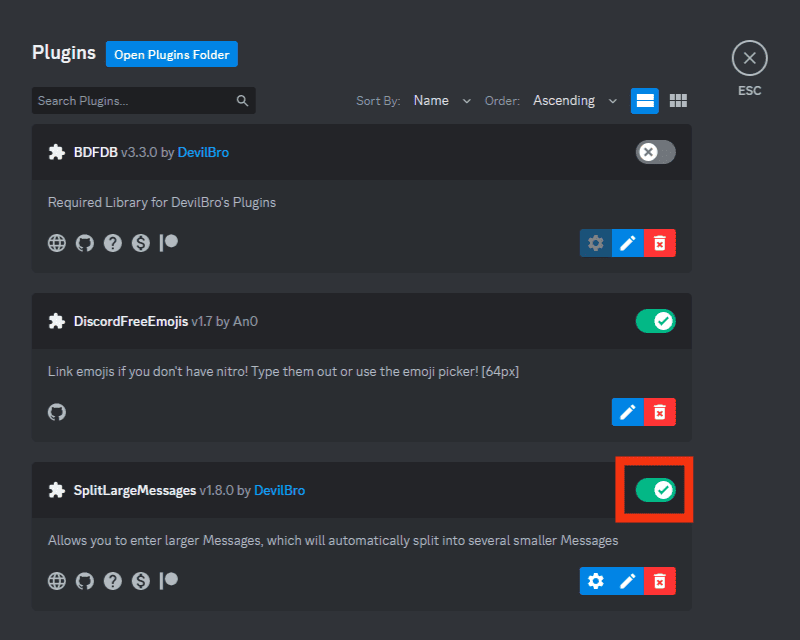Open SplitLargeMessages website globe icon

(57, 581)
